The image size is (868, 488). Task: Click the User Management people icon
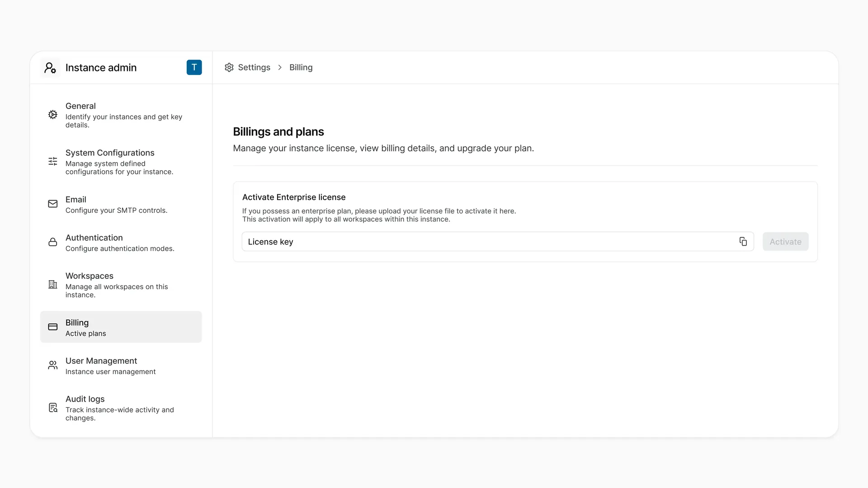[x=53, y=365]
